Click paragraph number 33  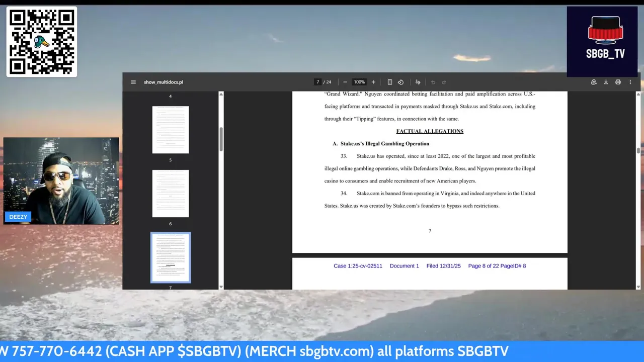[x=344, y=156]
